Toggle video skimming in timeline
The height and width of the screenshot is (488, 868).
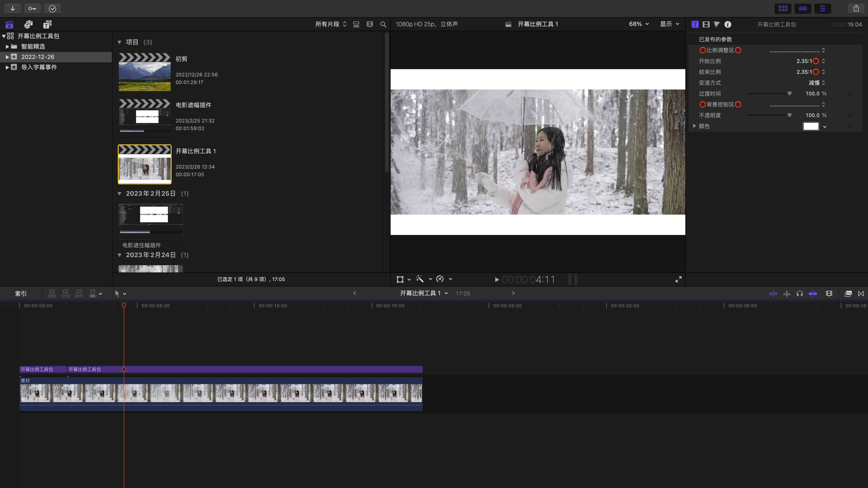click(x=773, y=294)
